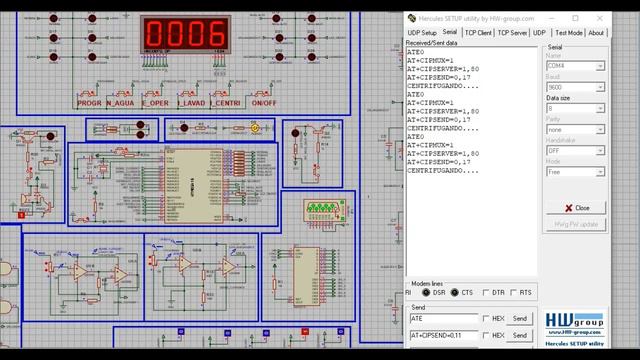The height and width of the screenshot is (360, 640).
Task: Switch to the UDP Setup tab
Action: point(422,33)
